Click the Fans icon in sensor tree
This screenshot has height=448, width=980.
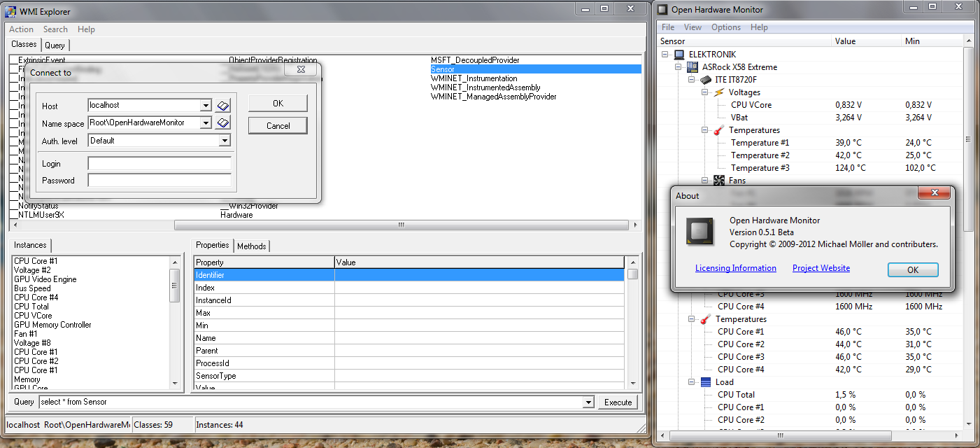point(718,181)
